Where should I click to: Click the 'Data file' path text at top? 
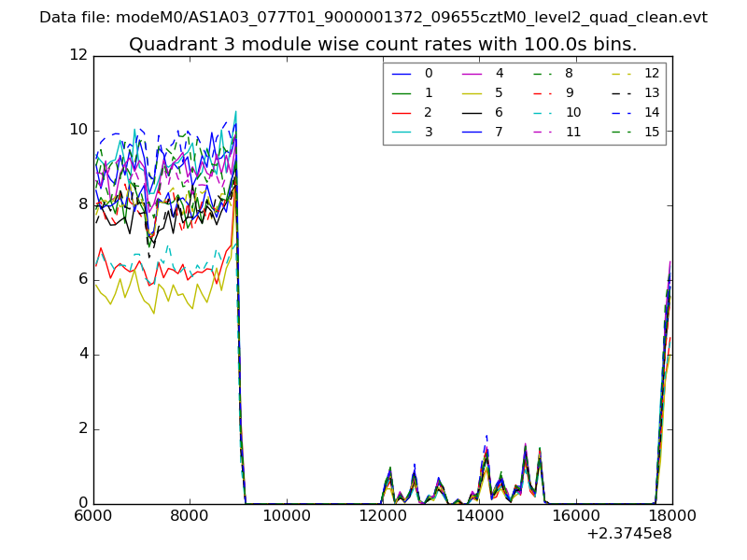(373, 18)
